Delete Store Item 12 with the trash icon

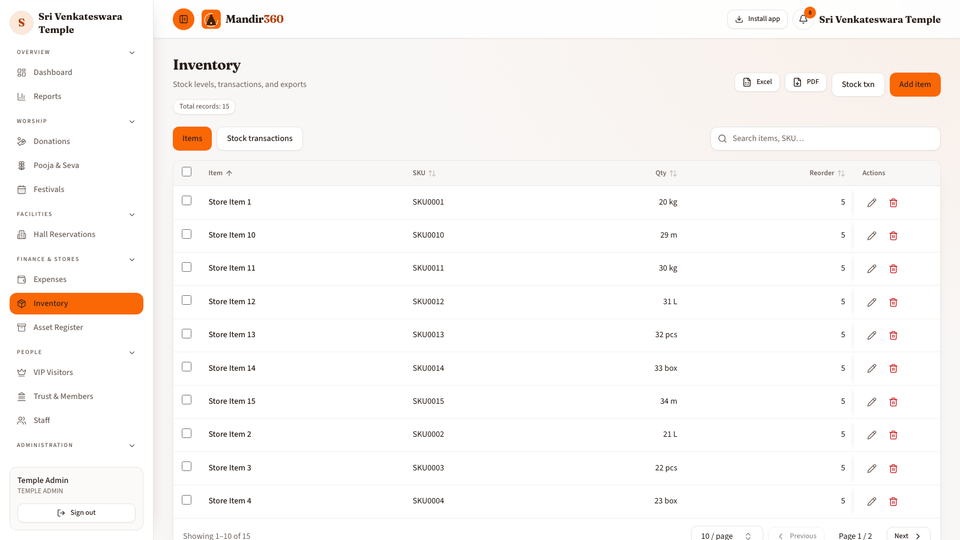point(893,302)
